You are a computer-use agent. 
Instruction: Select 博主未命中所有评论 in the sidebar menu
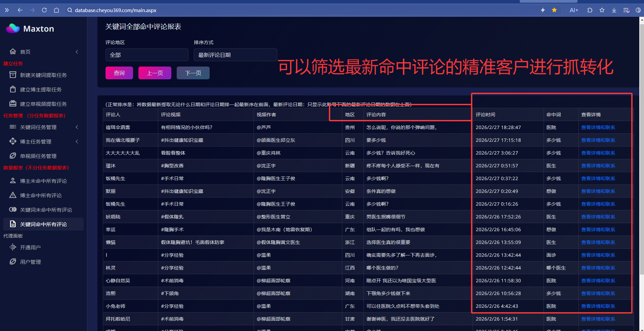point(43,181)
